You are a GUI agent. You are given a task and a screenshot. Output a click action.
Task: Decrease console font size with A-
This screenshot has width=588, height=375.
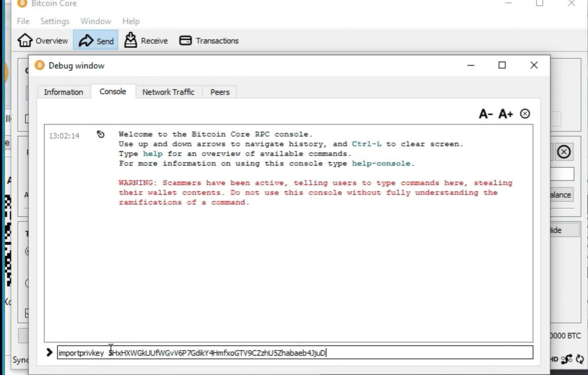point(486,114)
